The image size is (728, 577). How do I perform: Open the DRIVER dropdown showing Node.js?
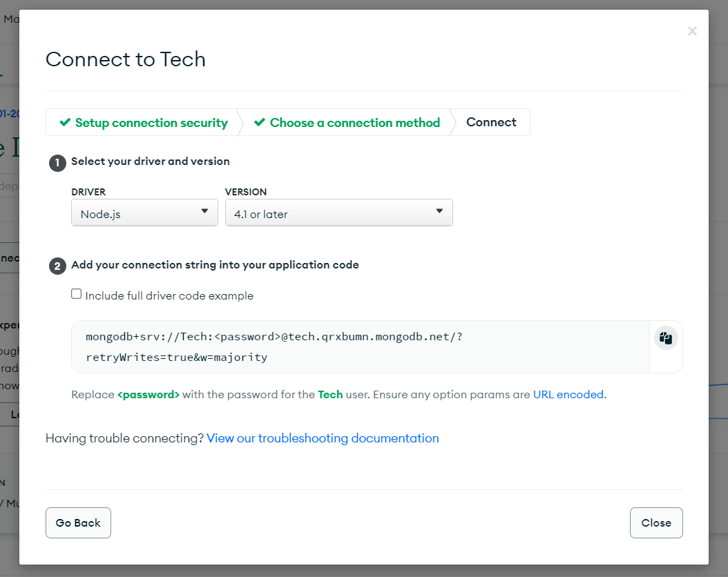click(144, 213)
